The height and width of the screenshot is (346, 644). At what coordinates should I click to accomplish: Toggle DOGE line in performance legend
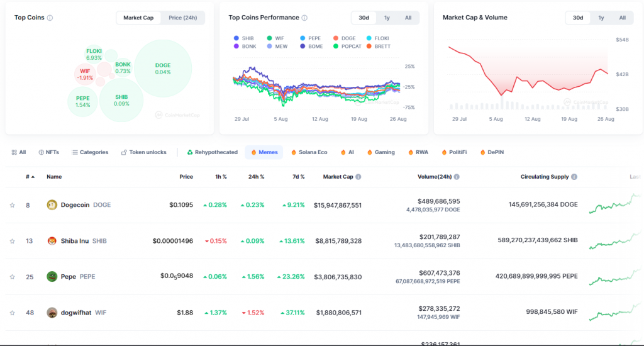(x=344, y=38)
